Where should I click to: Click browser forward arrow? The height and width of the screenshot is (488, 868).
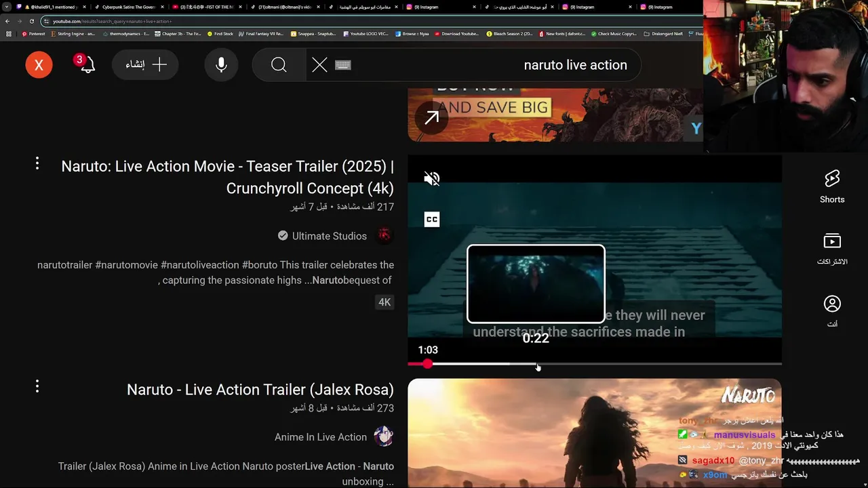20,21
